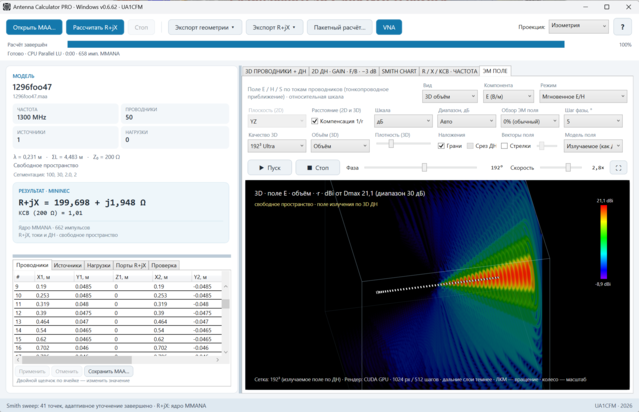Toggle the Компенсация 1/r checkbox
This screenshot has height=412, width=639.
pyautogui.click(x=315, y=121)
